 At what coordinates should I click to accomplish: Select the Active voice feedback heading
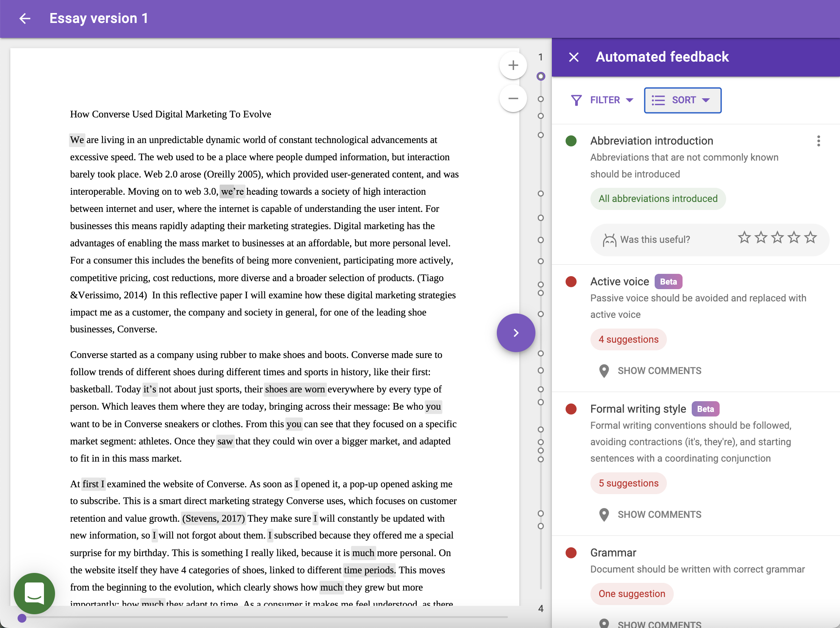tap(619, 281)
